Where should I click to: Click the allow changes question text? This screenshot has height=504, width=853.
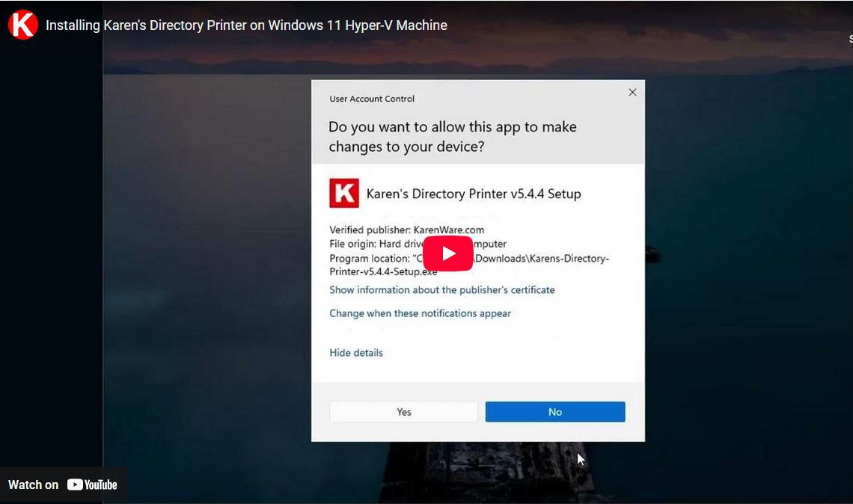453,136
